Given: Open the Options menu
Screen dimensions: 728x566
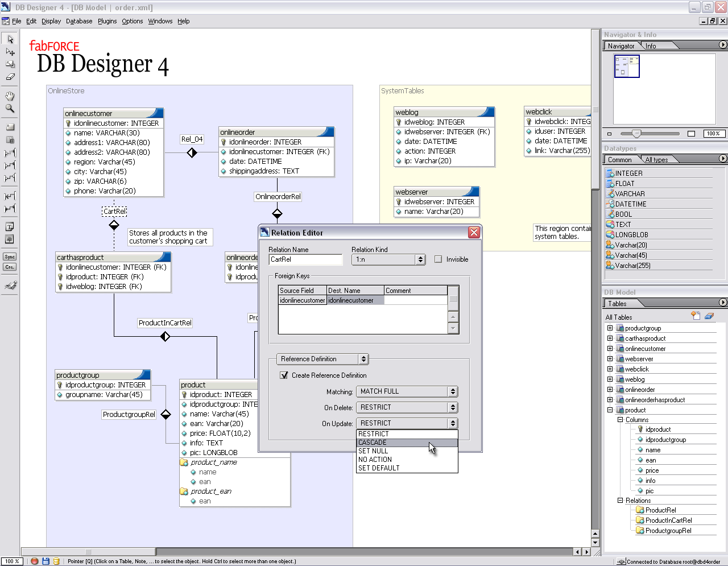Looking at the screenshot, I should [x=132, y=21].
